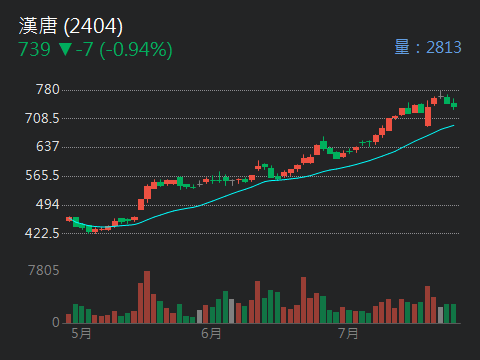This screenshot has height=360, width=480.
Task: Click the last green candlestick on the right
Action: [x=454, y=105]
